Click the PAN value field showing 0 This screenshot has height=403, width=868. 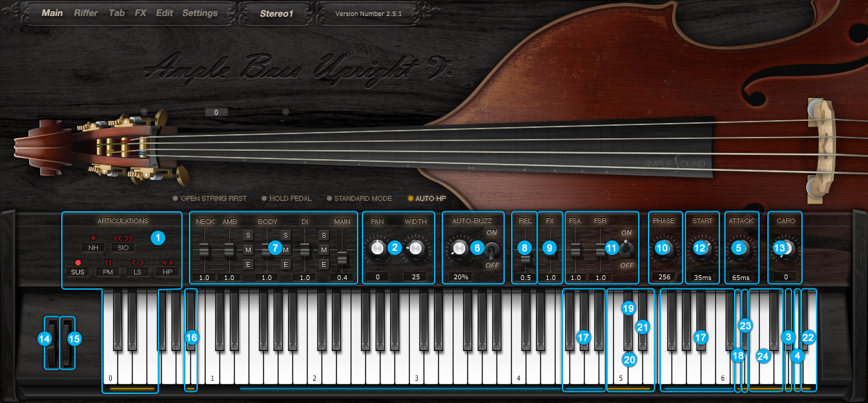(377, 277)
